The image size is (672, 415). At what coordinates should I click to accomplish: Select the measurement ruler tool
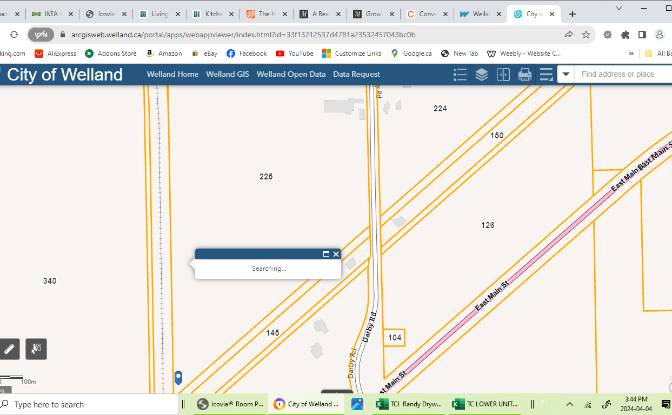pos(9,349)
